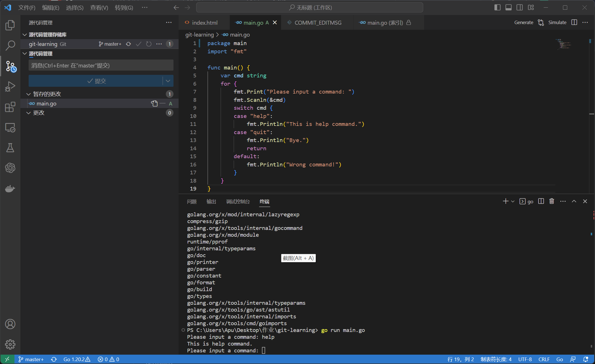Open the Extensions view icon

tap(10, 107)
